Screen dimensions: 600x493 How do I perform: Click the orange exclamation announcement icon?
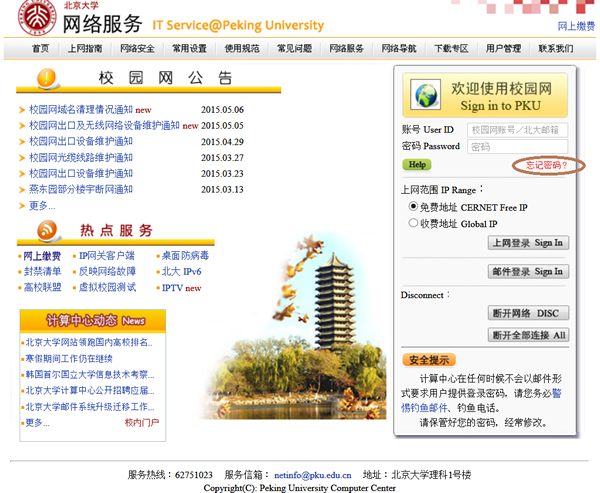click(47, 78)
